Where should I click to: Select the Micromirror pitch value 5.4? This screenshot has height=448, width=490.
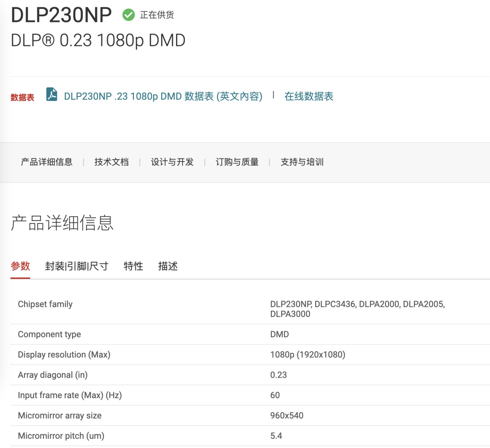coord(276,436)
